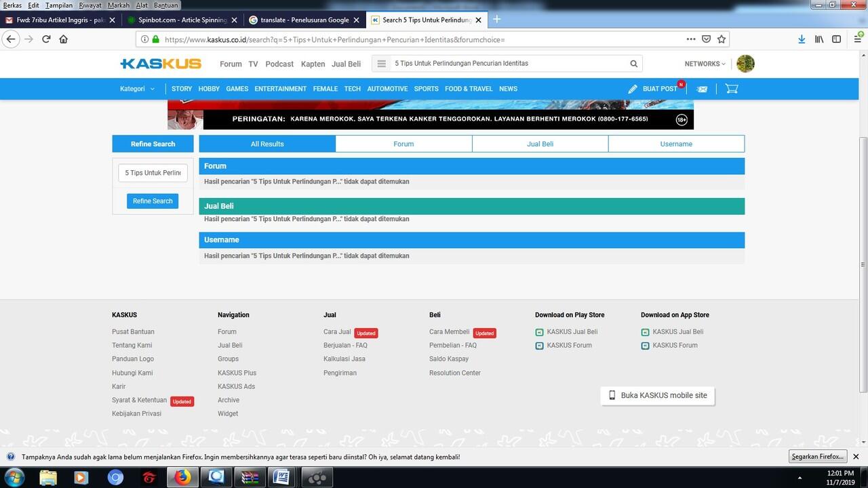868x488 pixels.
Task: Open a new browser tab with plus
Action: [x=496, y=19]
